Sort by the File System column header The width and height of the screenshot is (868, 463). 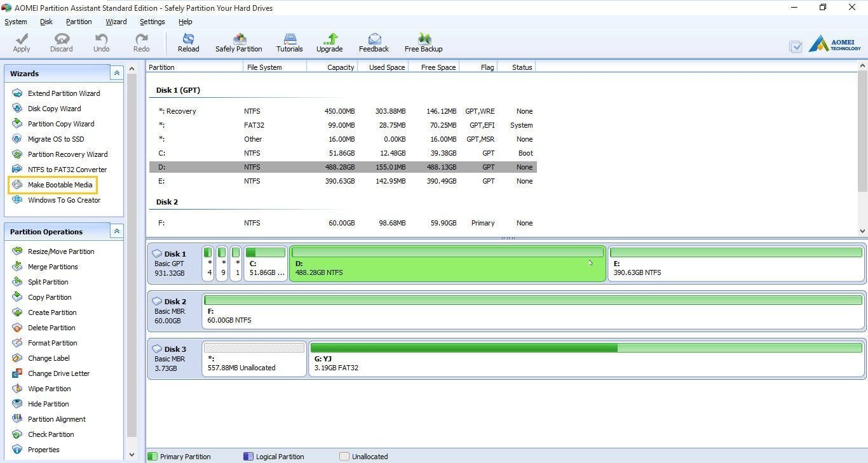(x=275, y=67)
